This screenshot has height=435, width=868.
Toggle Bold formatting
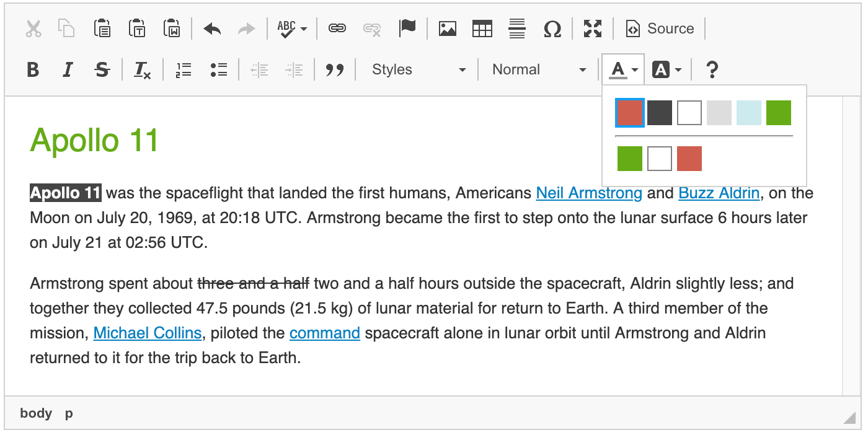(33, 69)
